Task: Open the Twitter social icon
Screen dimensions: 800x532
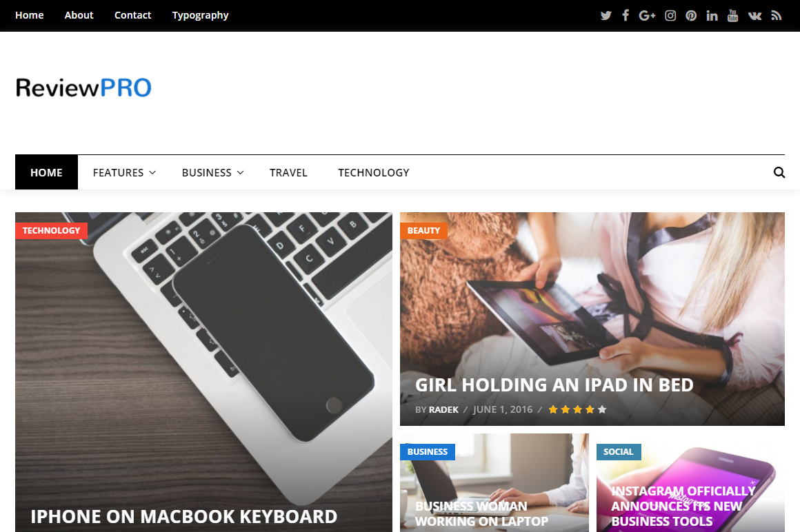Action: pos(606,15)
